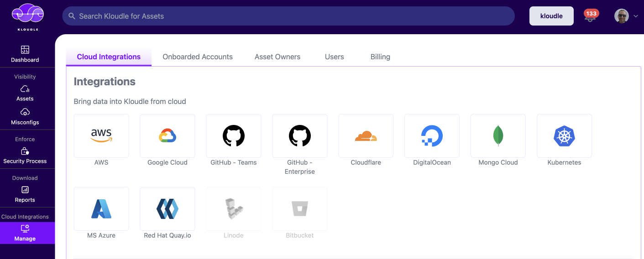Open the DigitalOcean integration tile
The height and width of the screenshot is (259, 644).
click(x=432, y=136)
